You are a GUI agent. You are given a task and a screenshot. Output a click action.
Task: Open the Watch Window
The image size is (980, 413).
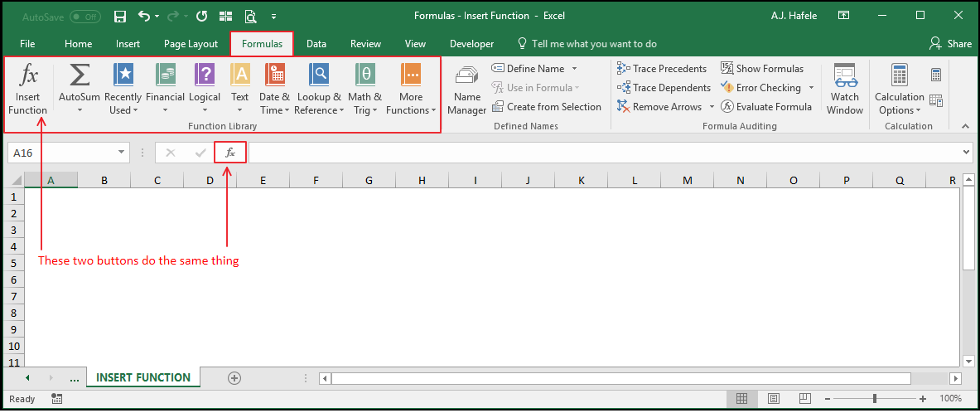point(847,90)
